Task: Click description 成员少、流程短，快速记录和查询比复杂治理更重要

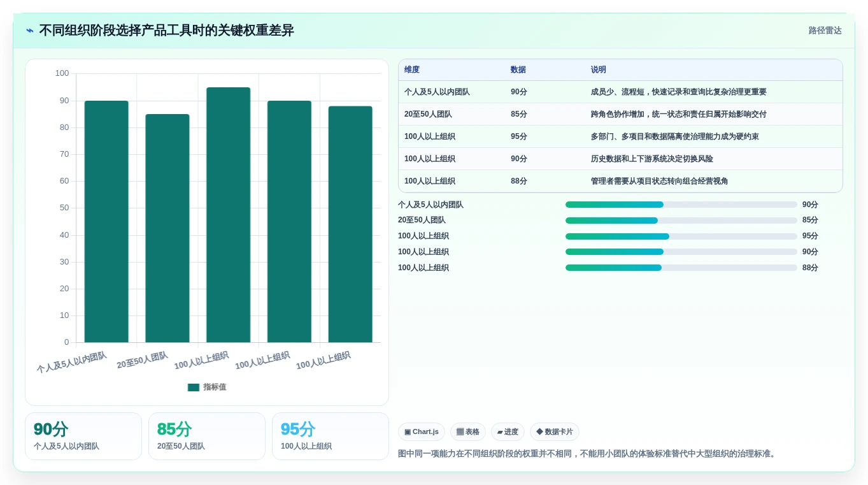Action: click(679, 92)
